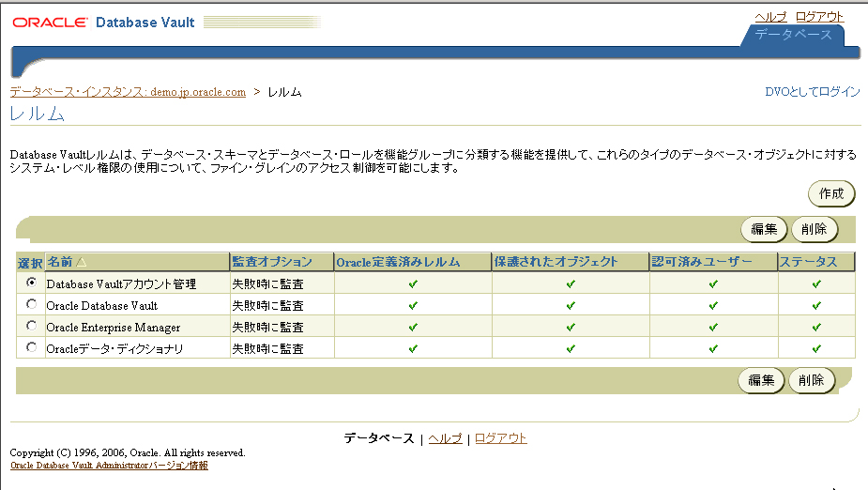Viewport: 868px width, 490px height.
Task: Click the 認可済みユーザー checkmark for Oracle Database Vault
Action: 713,306
